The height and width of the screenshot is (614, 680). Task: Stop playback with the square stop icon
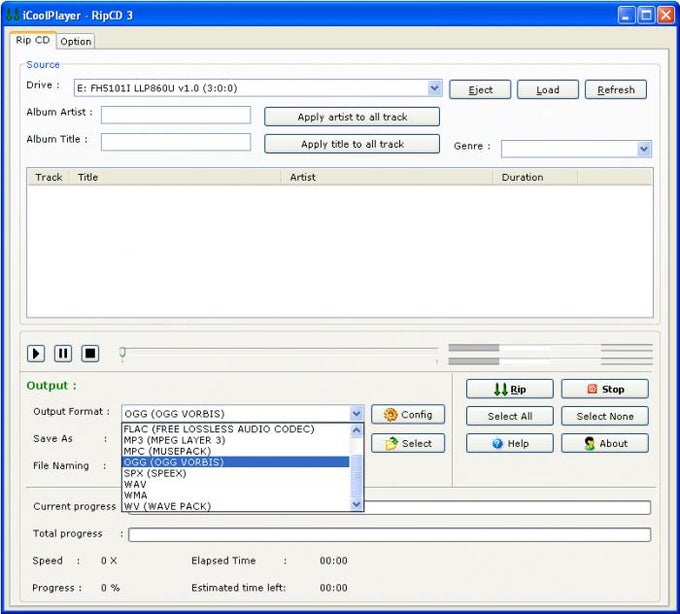tap(90, 353)
